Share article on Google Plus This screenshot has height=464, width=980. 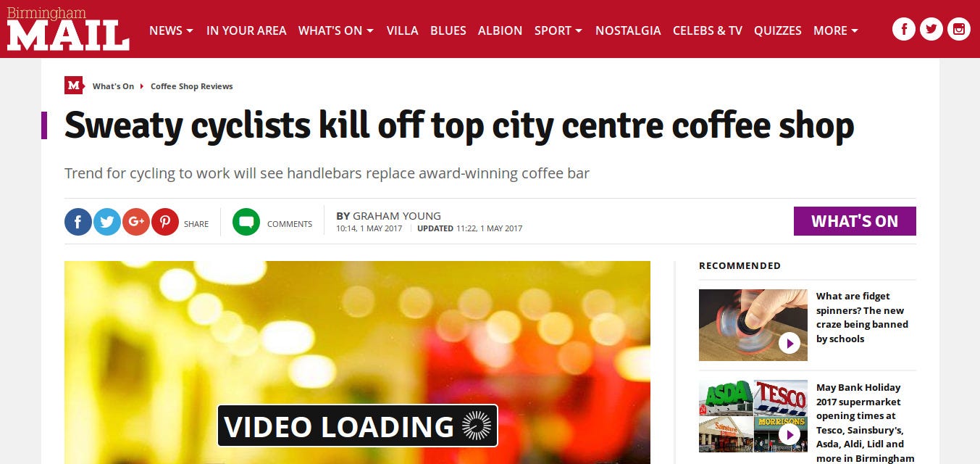coord(136,222)
